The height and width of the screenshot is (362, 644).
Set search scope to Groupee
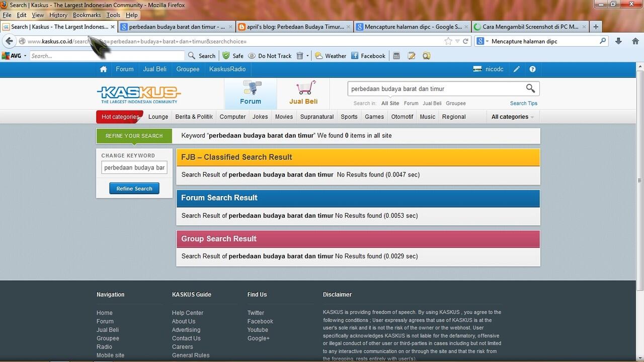[455, 104]
